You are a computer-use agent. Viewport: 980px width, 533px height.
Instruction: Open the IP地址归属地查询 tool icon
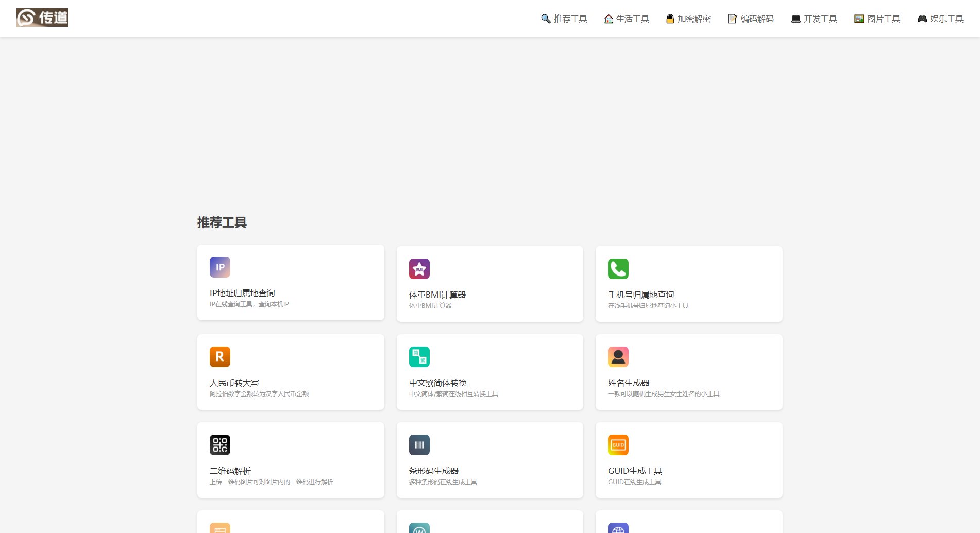(x=220, y=267)
